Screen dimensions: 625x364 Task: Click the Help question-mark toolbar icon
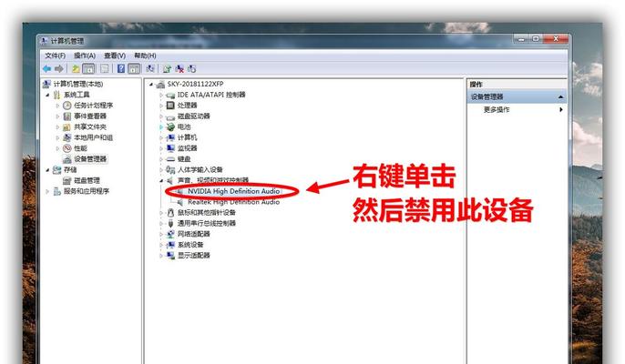[x=121, y=69]
